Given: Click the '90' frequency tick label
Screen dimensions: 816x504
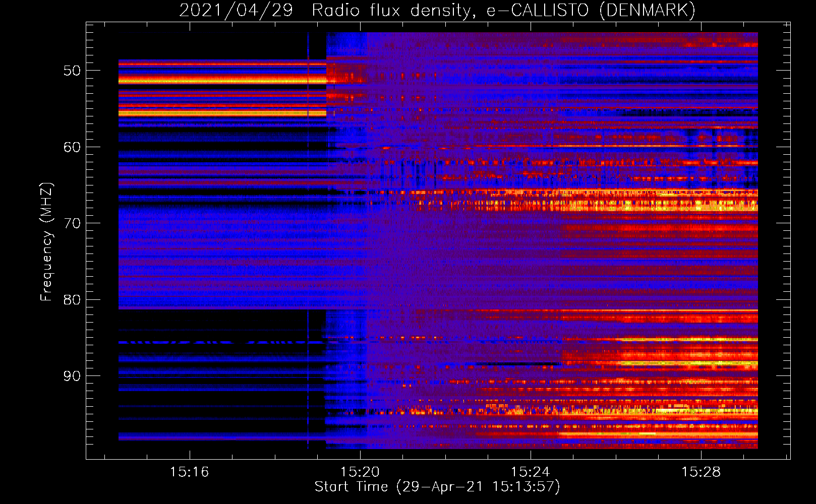Looking at the screenshot, I should point(72,376).
